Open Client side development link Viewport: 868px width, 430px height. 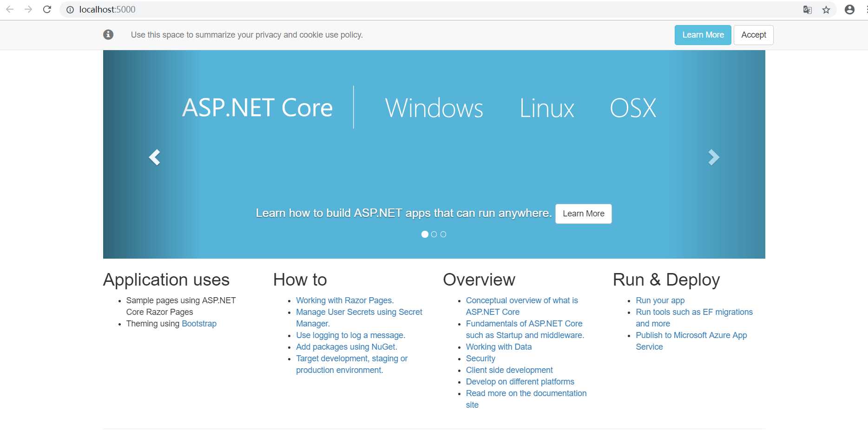click(509, 370)
